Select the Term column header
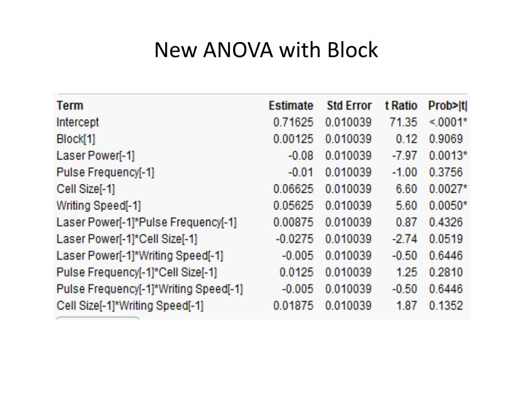Viewport: 532px width, 399px height. 70,105
